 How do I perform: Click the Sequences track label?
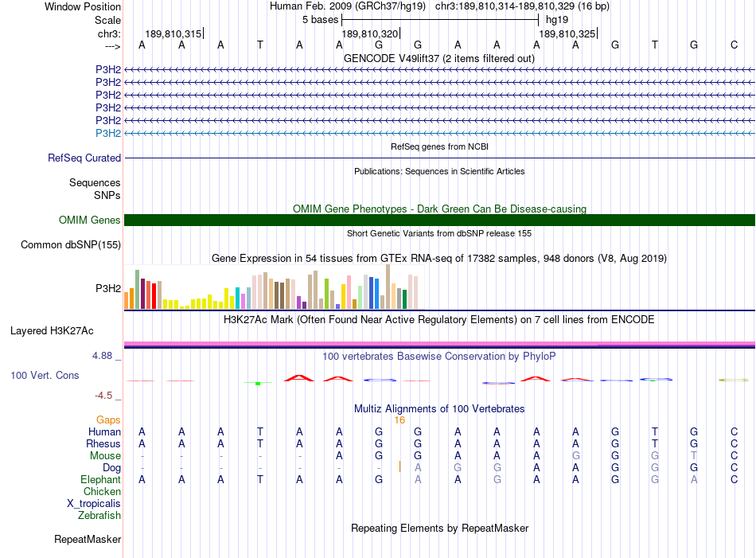[95, 182]
